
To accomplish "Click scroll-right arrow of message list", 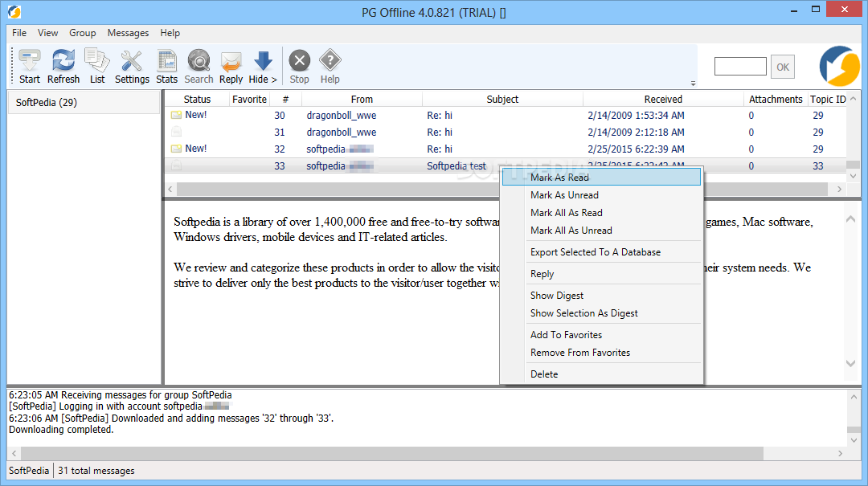I will 839,189.
